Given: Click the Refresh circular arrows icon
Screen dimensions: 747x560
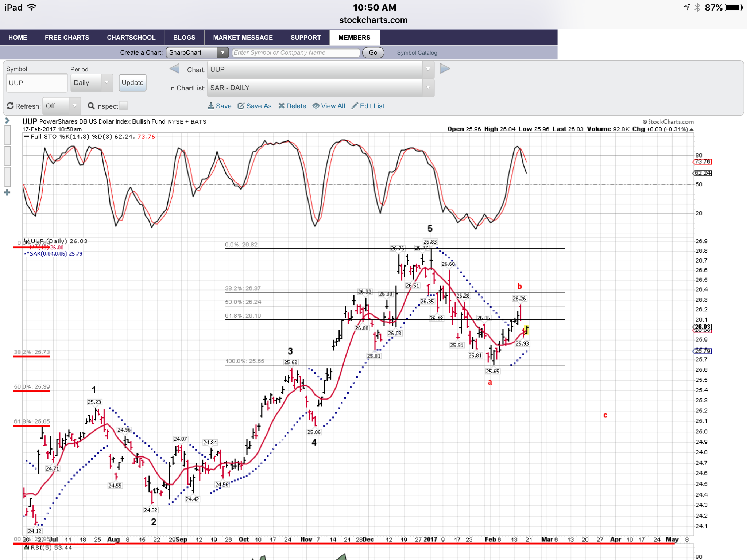Looking at the screenshot, I should click(10, 106).
